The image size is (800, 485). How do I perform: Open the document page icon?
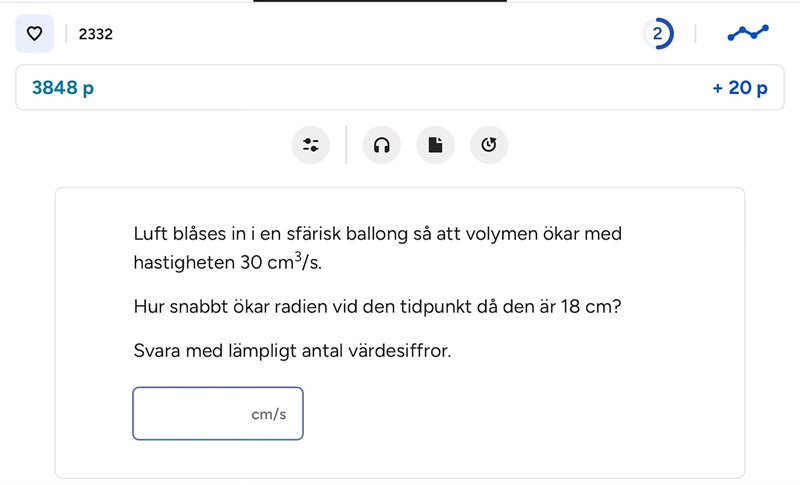click(435, 145)
